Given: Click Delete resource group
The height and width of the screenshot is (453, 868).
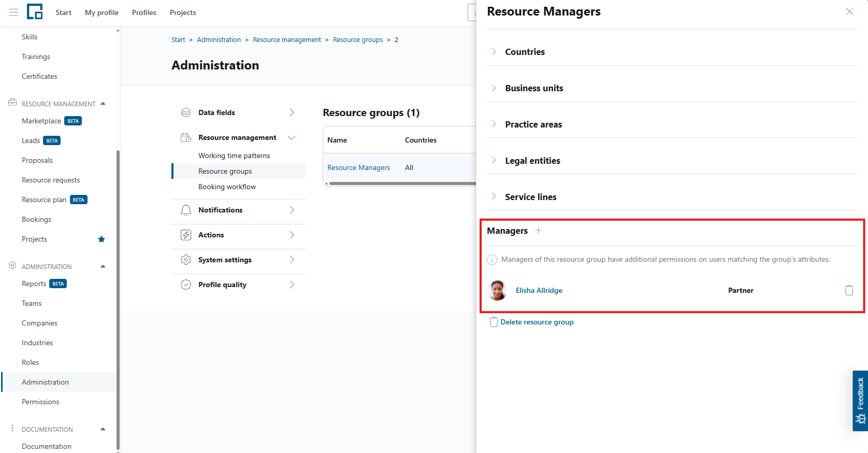Looking at the screenshot, I should [x=532, y=322].
